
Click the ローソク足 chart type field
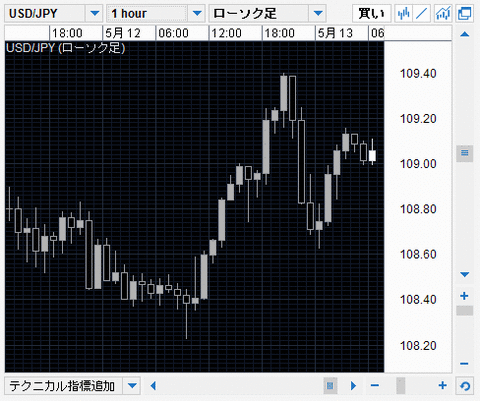pyautogui.click(x=259, y=13)
